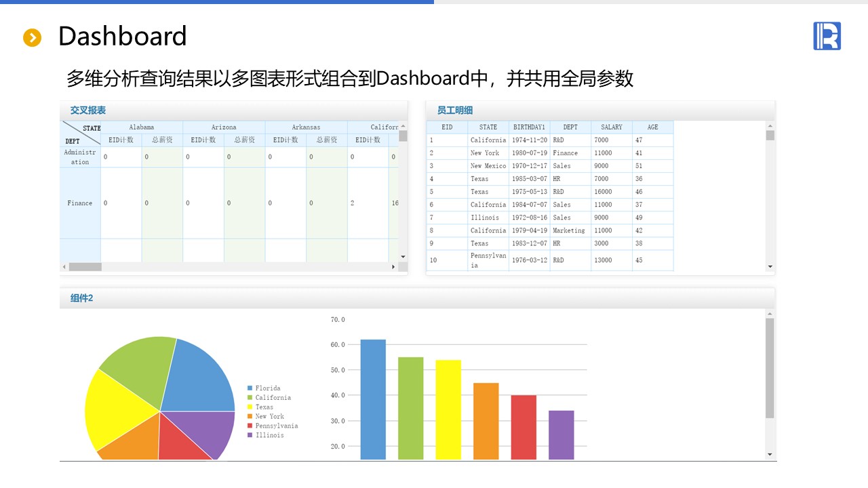Click the cross table horizontal scrollbar thumb
Image resolution: width=868 pixels, height=488 pixels.
tap(85, 267)
